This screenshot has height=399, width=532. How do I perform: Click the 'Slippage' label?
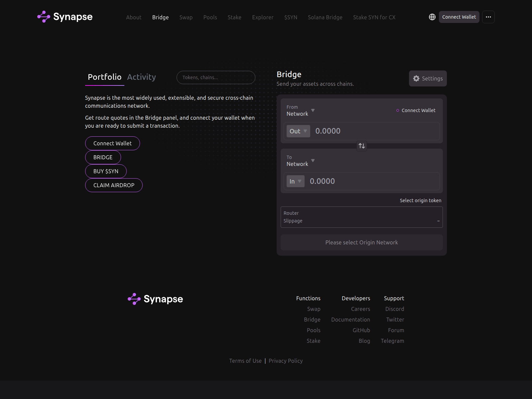pyautogui.click(x=293, y=221)
